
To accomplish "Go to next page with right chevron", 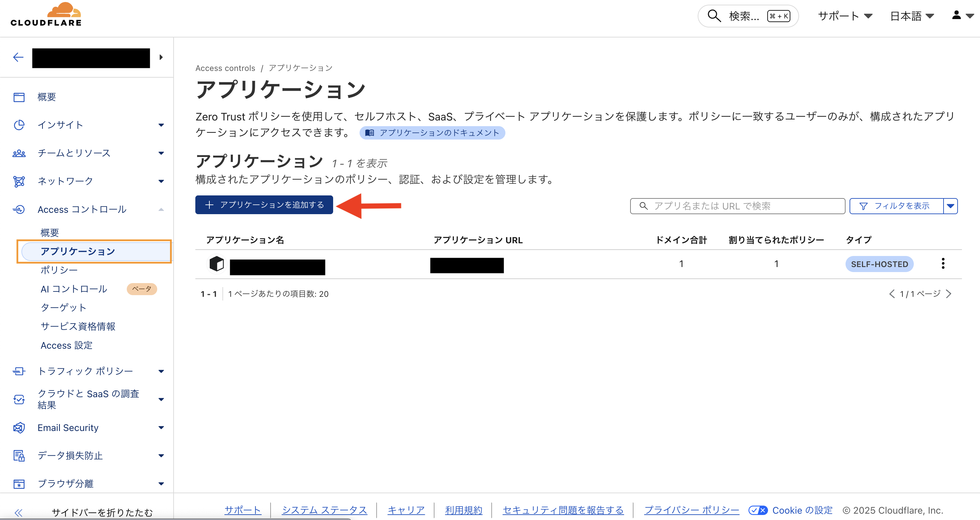I will pyautogui.click(x=949, y=294).
